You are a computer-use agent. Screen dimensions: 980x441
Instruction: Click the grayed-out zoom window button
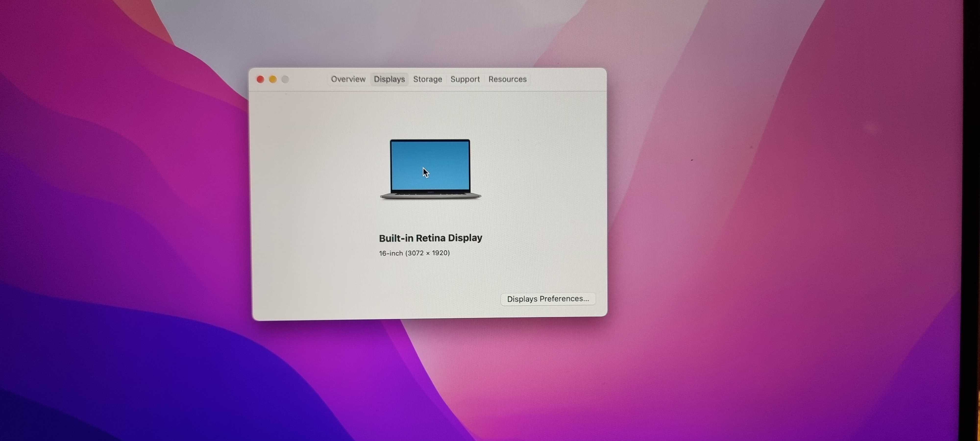(x=285, y=79)
